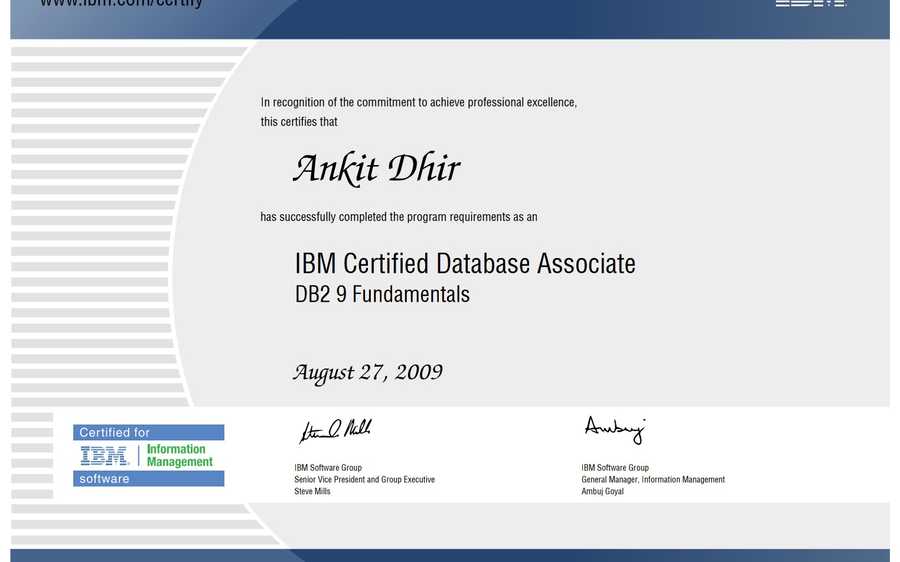
Task: Select the recipient name Ankit Dhir
Action: (377, 169)
